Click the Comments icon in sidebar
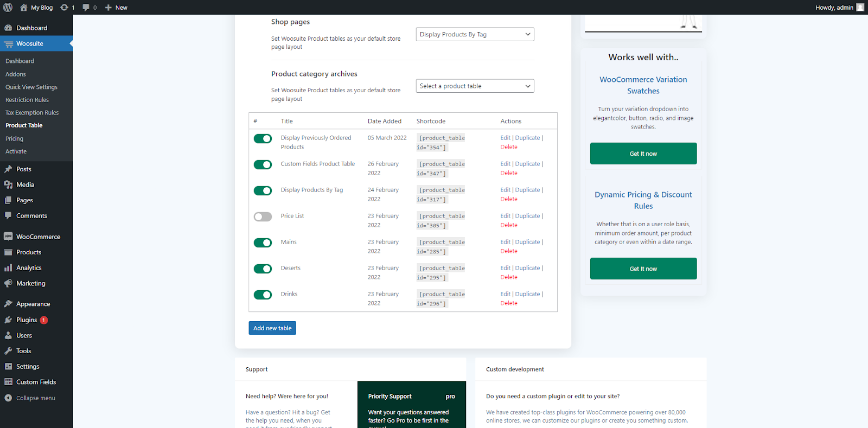This screenshot has height=428, width=868. pos(8,216)
